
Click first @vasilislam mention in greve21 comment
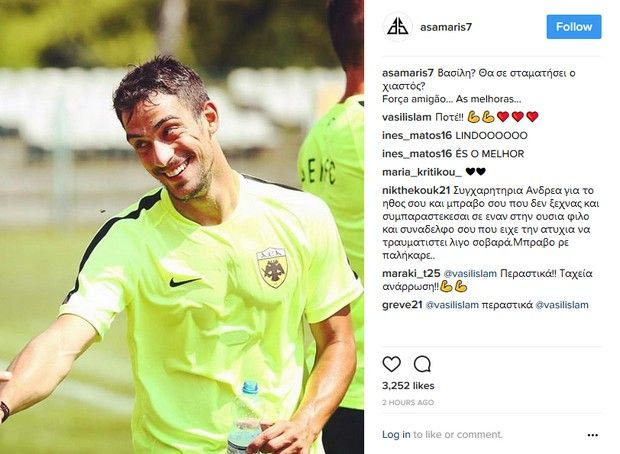coord(452,305)
